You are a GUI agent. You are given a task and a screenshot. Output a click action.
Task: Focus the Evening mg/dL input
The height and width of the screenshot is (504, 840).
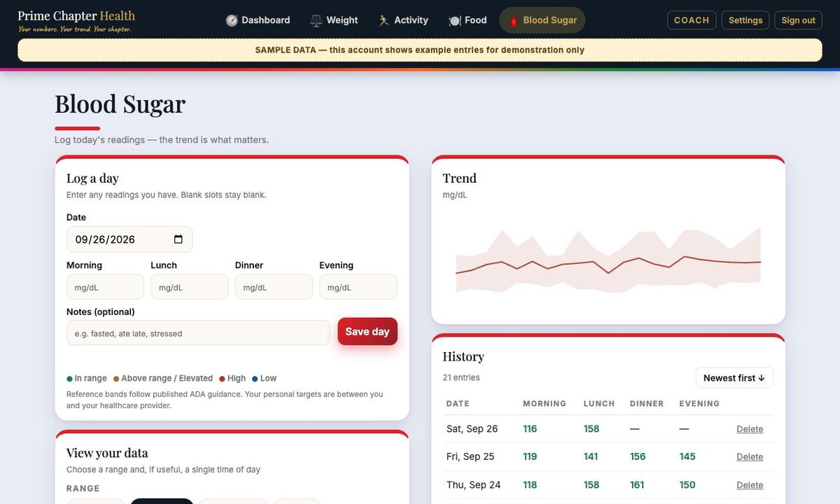click(x=358, y=287)
